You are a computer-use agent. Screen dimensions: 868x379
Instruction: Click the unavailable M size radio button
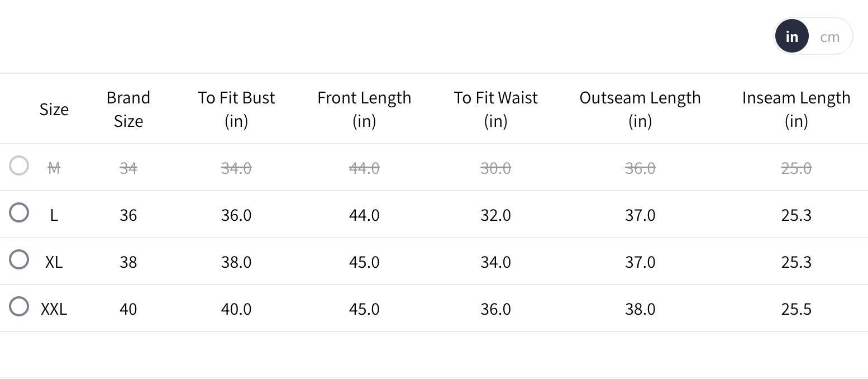tap(19, 165)
